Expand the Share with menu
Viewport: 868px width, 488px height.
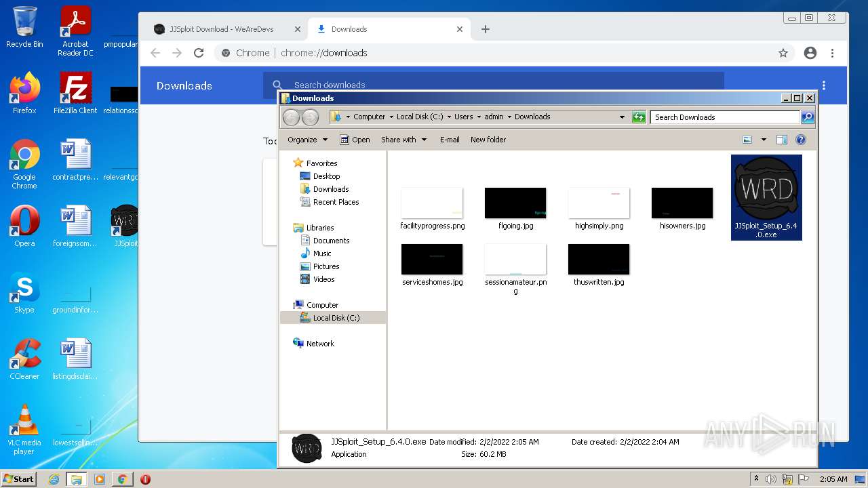404,140
